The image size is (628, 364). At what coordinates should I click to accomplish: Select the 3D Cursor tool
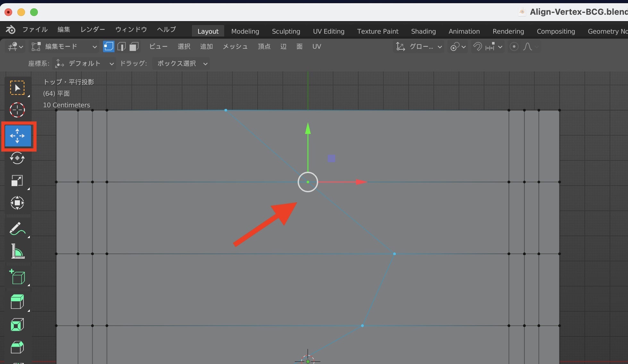tap(17, 110)
